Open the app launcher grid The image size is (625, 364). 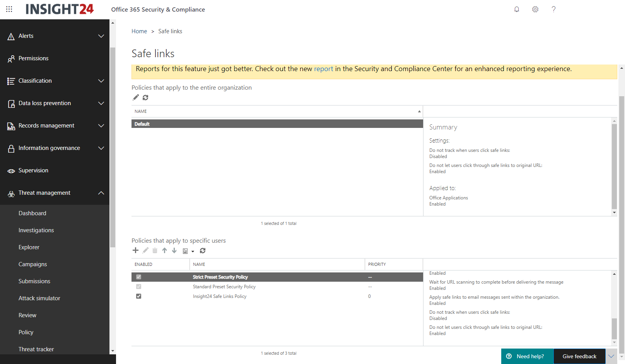9,9
